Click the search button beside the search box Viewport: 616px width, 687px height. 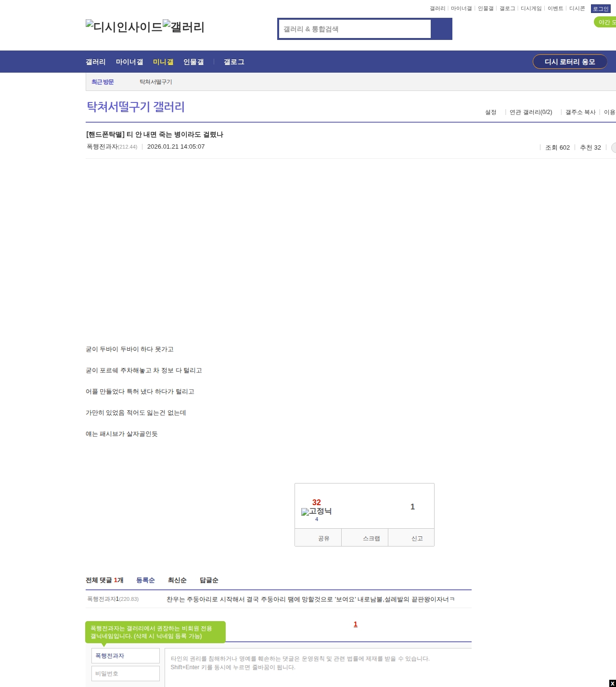(x=441, y=29)
